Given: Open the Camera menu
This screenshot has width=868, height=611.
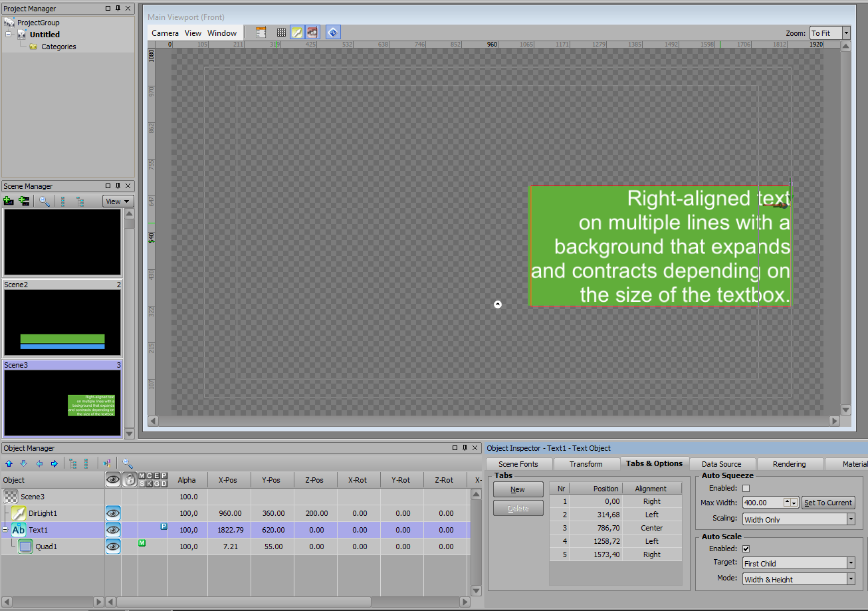Looking at the screenshot, I should 165,33.
